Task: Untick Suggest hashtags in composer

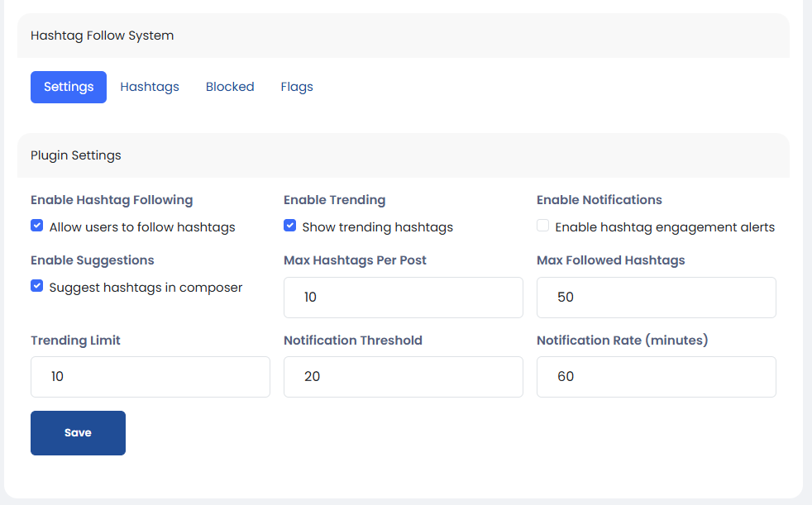Action: [x=36, y=286]
